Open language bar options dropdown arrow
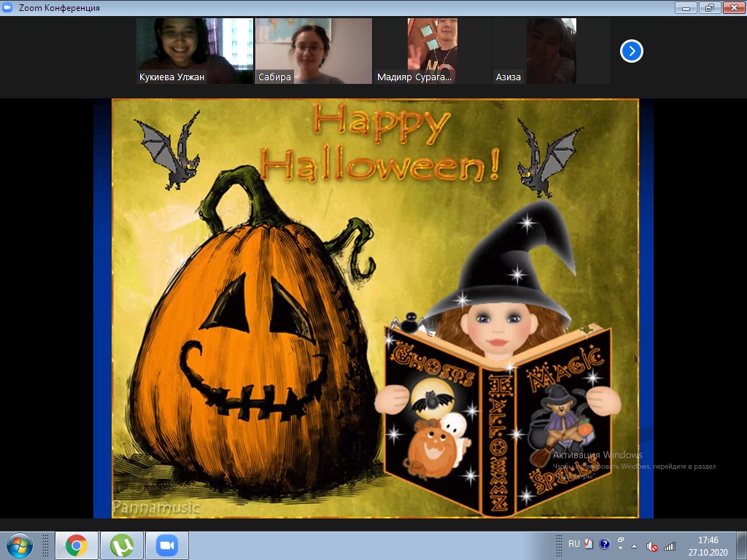Viewport: 747px width, 560px height. point(620,548)
